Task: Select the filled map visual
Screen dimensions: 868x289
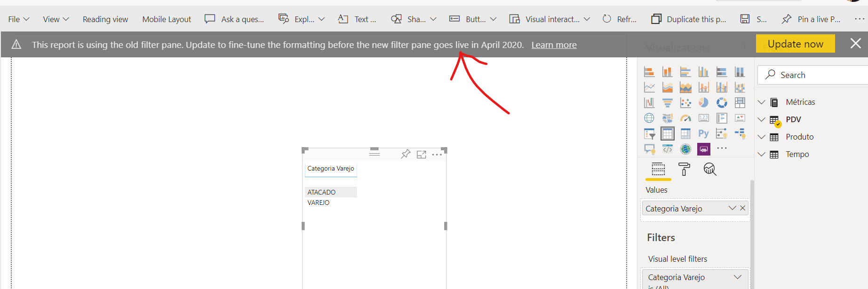Action: click(x=667, y=118)
